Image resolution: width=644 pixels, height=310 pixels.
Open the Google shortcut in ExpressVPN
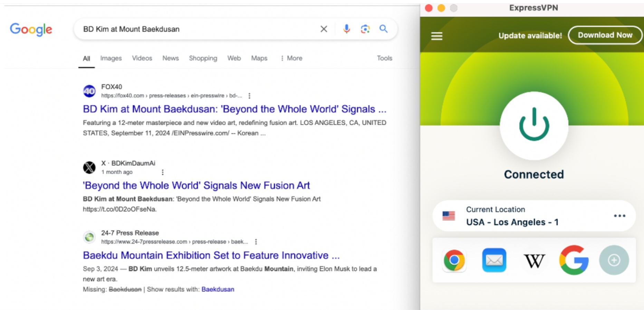[574, 260]
